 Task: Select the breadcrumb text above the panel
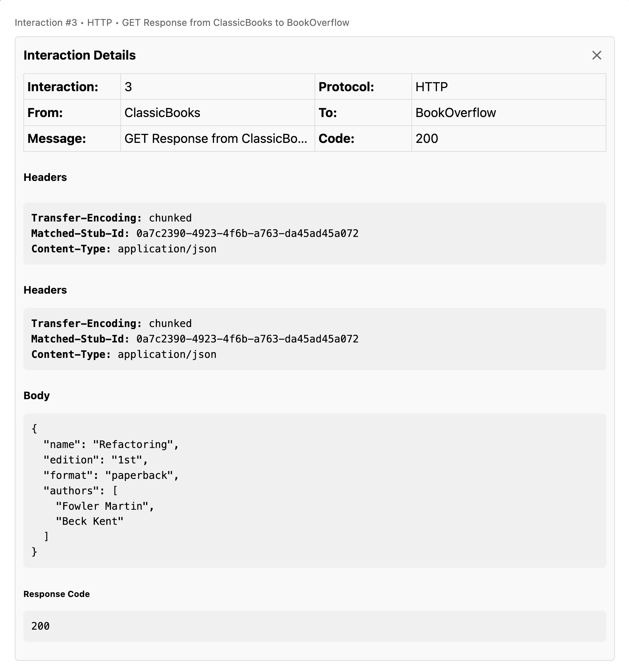coord(182,23)
